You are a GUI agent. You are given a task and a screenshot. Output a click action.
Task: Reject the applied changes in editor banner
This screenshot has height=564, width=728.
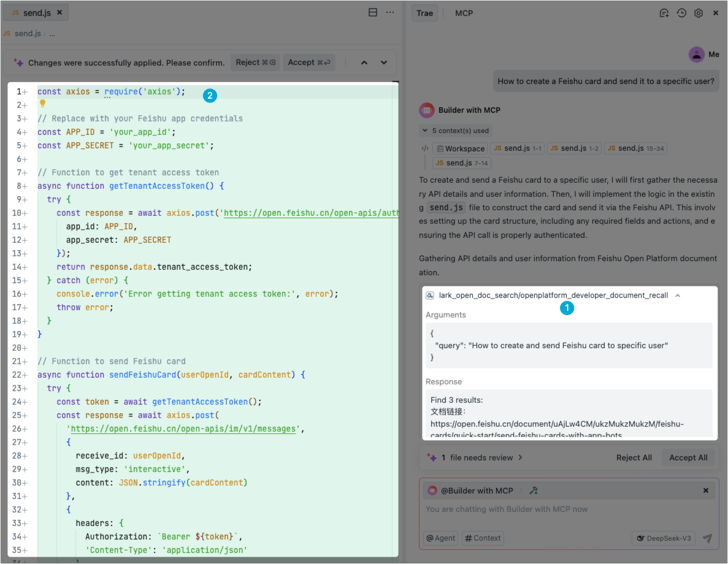point(255,63)
